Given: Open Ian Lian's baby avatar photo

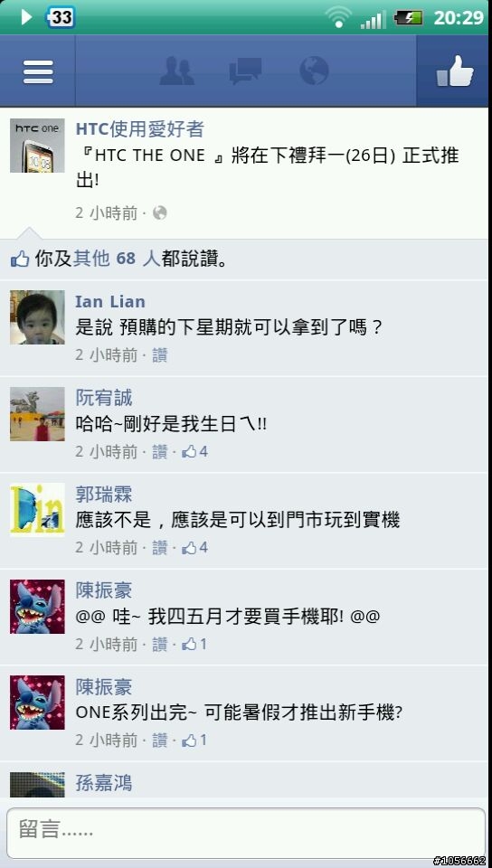Looking at the screenshot, I should pyautogui.click(x=37, y=317).
